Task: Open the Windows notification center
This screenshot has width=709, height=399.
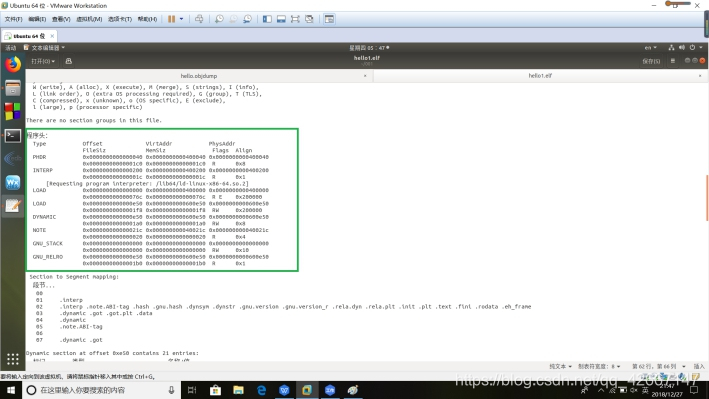Action: pyautogui.click(x=694, y=390)
